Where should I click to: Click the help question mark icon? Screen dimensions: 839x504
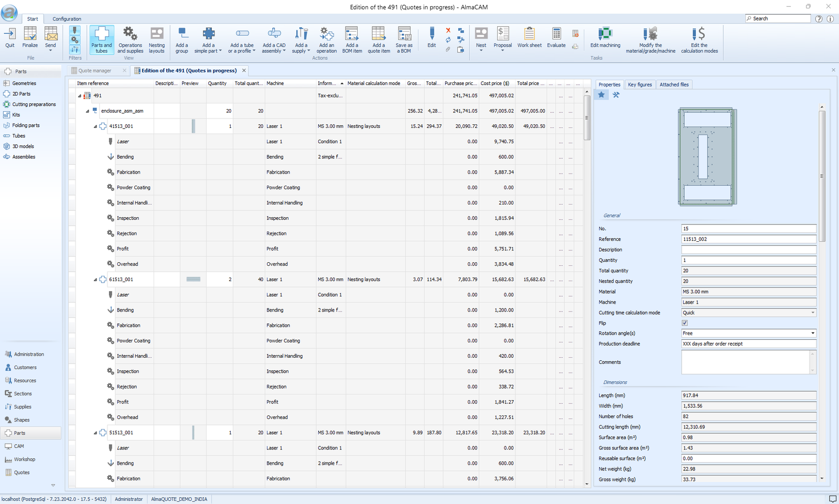pyautogui.click(x=819, y=19)
